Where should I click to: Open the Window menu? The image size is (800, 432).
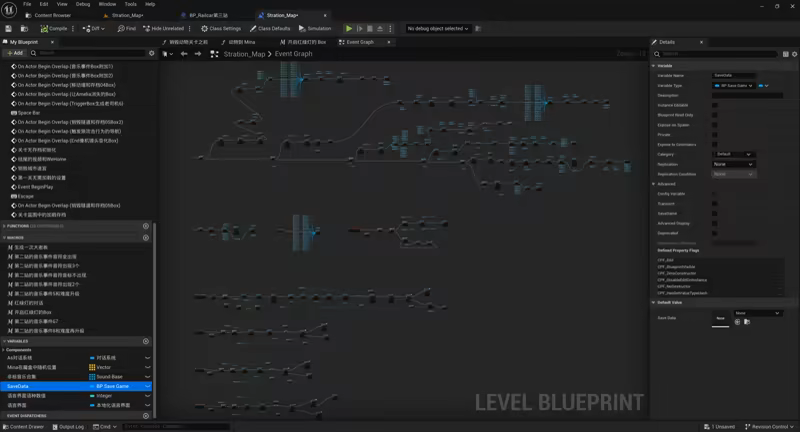106,4
